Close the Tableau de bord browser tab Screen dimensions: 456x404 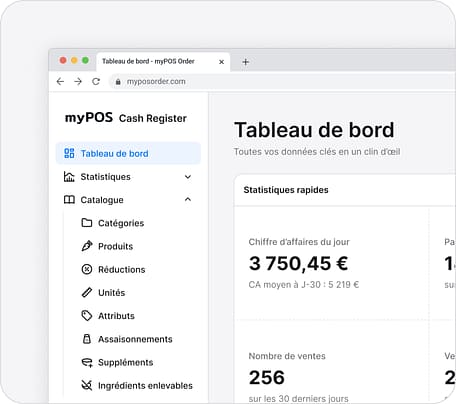(x=221, y=62)
